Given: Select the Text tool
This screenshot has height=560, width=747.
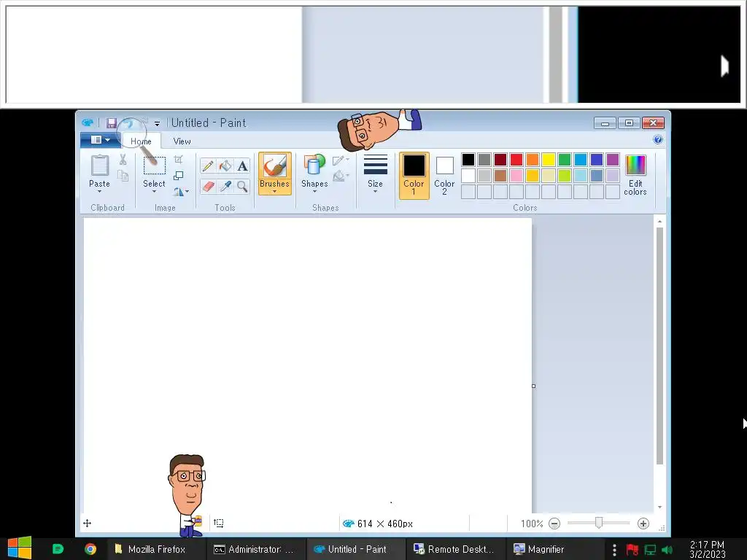Looking at the screenshot, I should 242,166.
